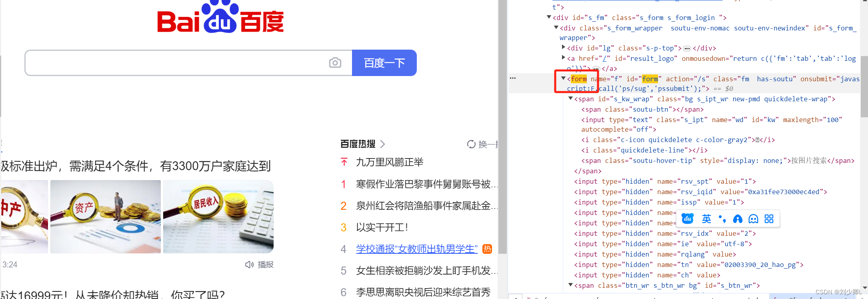Click the IME emoji face icon
Viewport: 868px width, 299px height.
753,219
